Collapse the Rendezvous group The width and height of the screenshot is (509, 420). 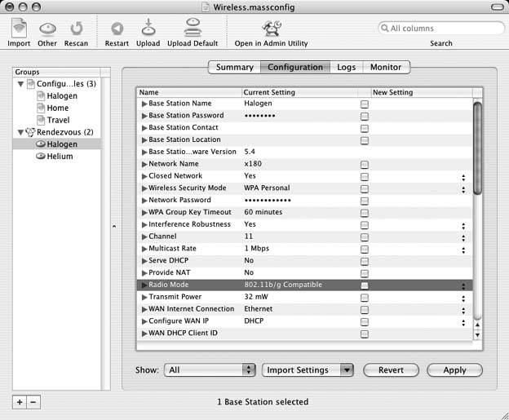tap(20, 132)
